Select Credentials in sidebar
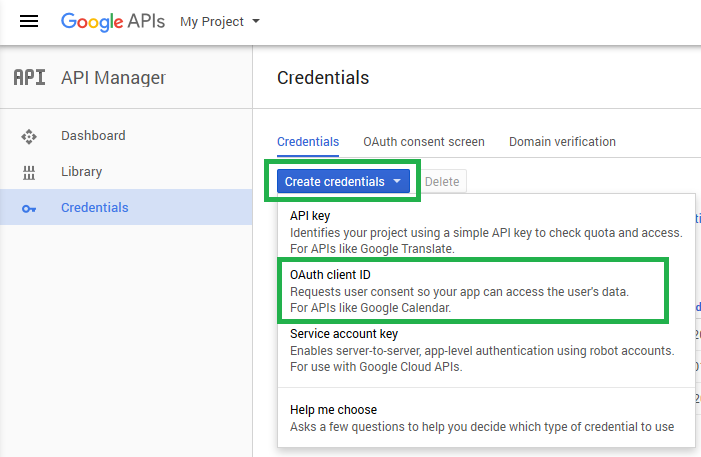Screen dimensions: 701x457 pyautogui.click(x=126, y=207)
